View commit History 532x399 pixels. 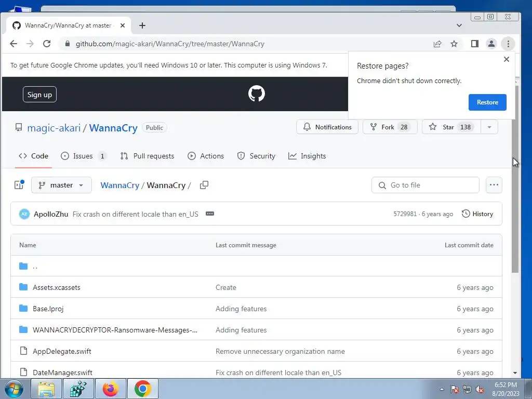tap(477, 214)
